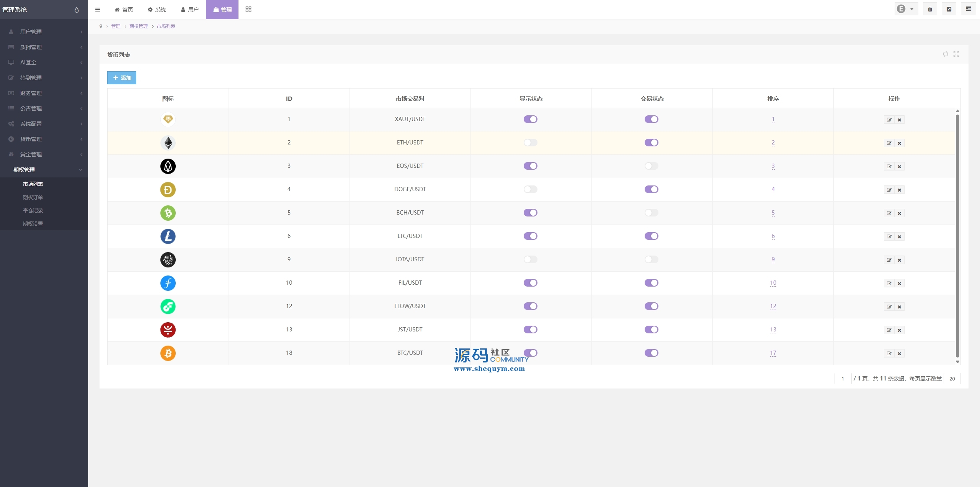Switch to the 系统 top tab
Image resolution: width=980 pixels, height=487 pixels.
coord(157,10)
